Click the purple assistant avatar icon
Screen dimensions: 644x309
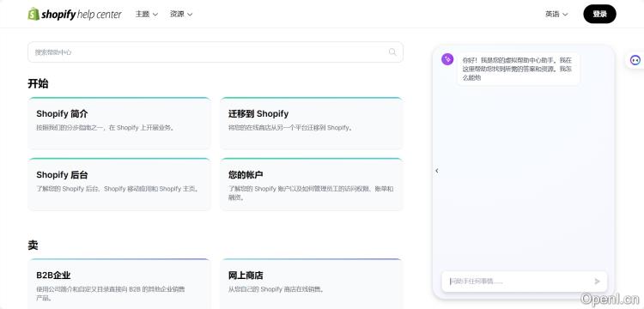point(447,59)
